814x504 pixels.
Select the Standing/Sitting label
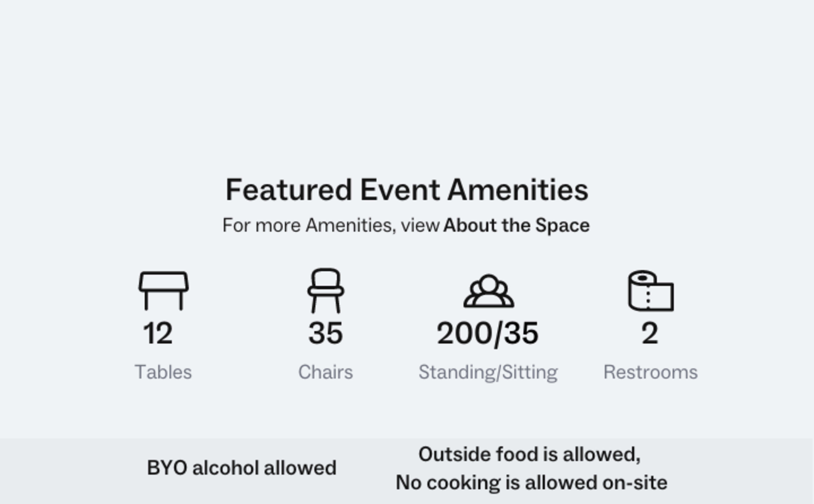(488, 372)
